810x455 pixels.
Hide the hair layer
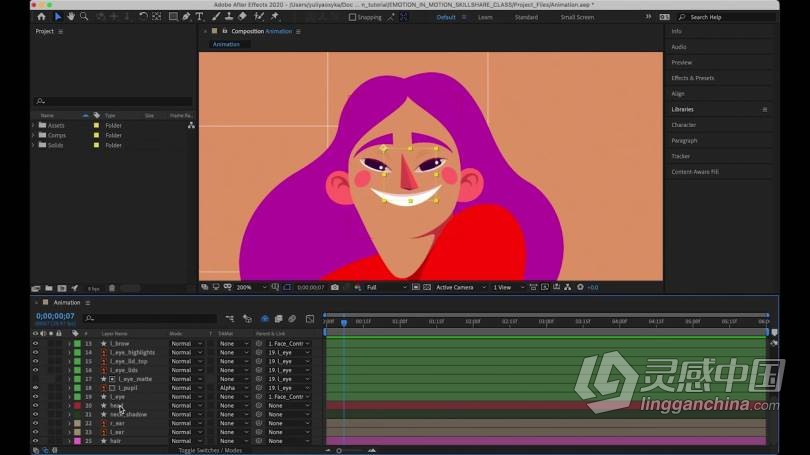click(35, 441)
